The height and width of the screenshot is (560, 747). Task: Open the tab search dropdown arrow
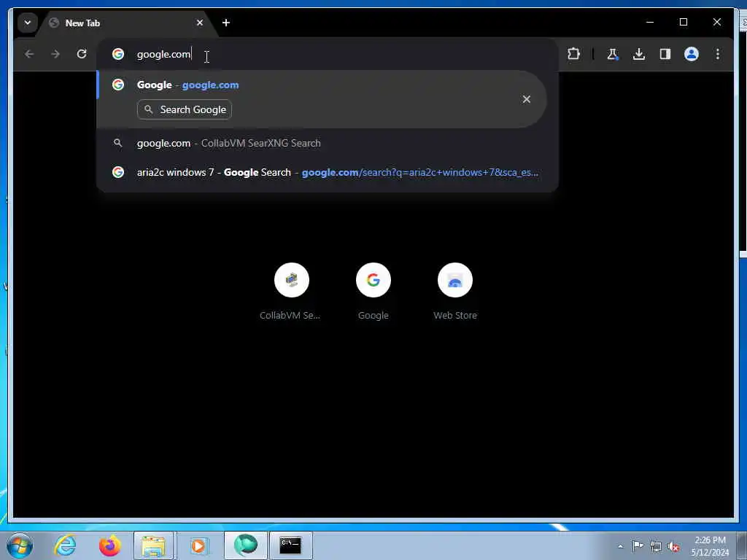pos(28,23)
